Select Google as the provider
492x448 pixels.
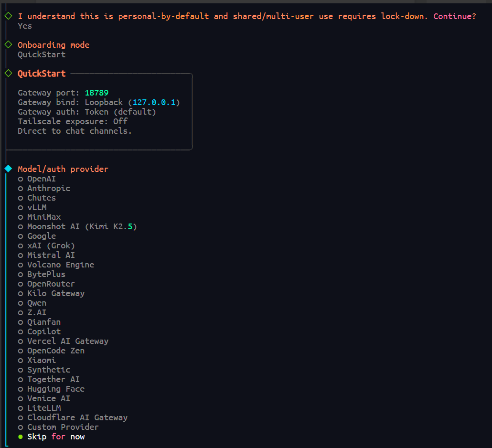tap(37, 236)
